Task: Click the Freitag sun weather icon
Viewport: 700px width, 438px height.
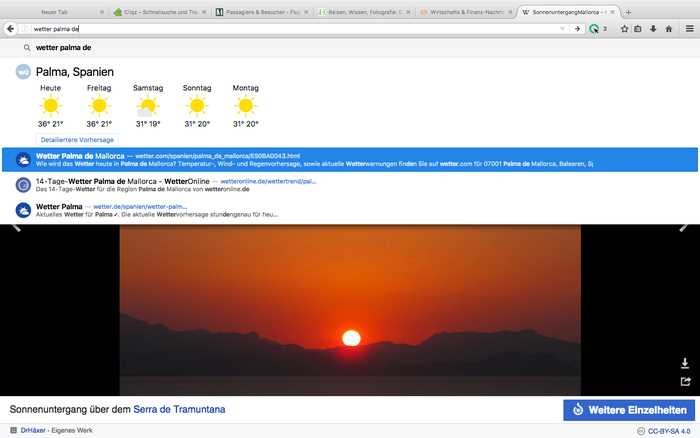Action: [99, 106]
